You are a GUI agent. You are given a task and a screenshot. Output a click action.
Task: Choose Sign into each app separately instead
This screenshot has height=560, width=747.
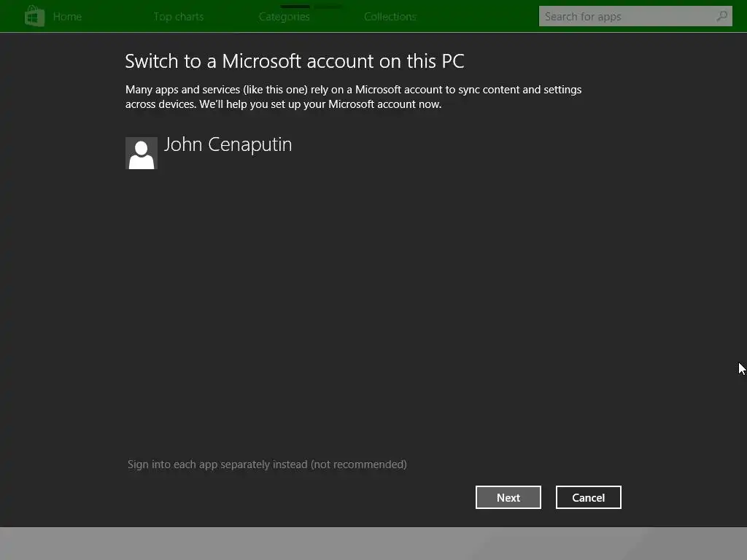pyautogui.click(x=267, y=464)
